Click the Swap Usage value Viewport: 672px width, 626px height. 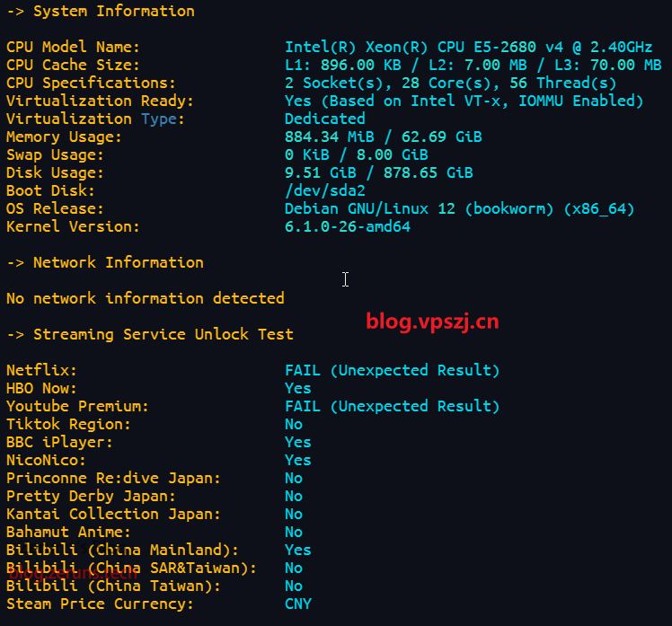pyautogui.click(x=356, y=154)
